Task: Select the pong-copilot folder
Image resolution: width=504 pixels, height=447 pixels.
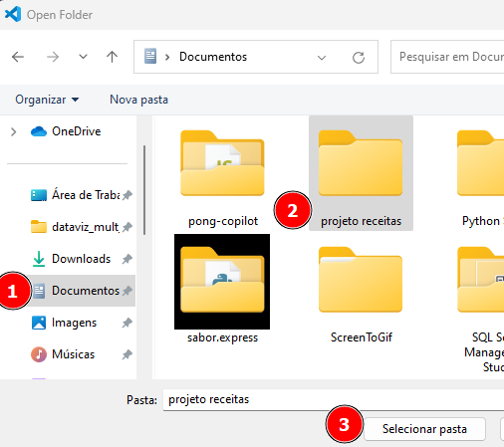Action: pos(223,179)
